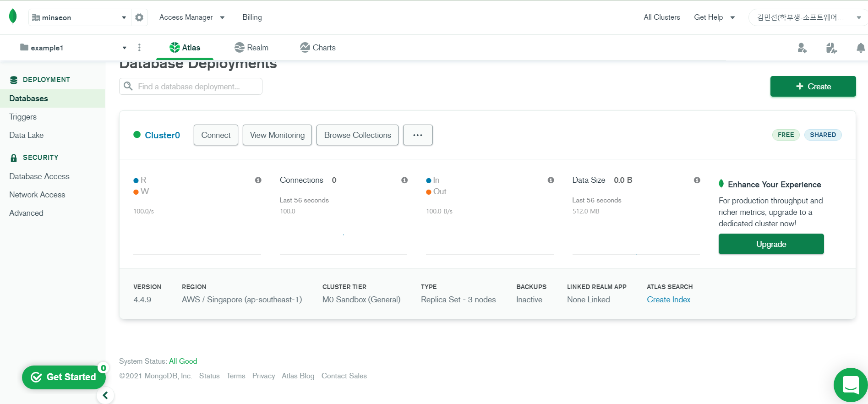Select Databases in the sidebar
This screenshot has height=404, width=868.
click(52, 98)
